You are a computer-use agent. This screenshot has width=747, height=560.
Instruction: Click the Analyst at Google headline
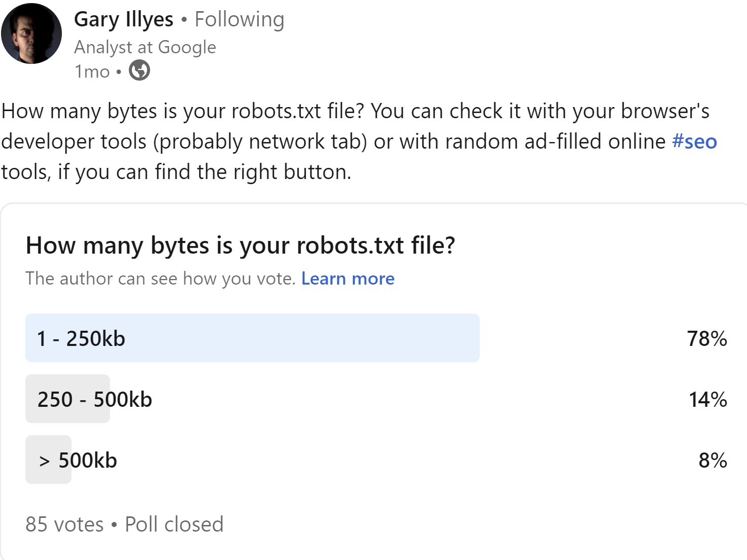tap(145, 47)
